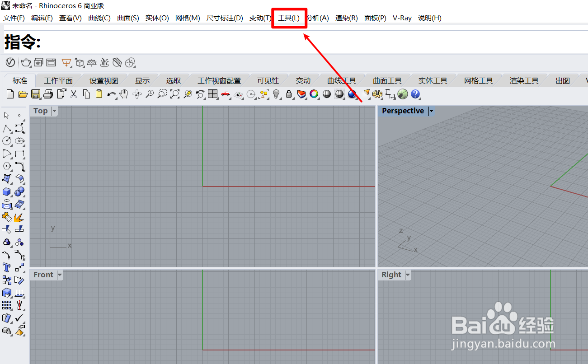
Task: Select the Polyline tool in sidebar
Action: tap(6, 128)
